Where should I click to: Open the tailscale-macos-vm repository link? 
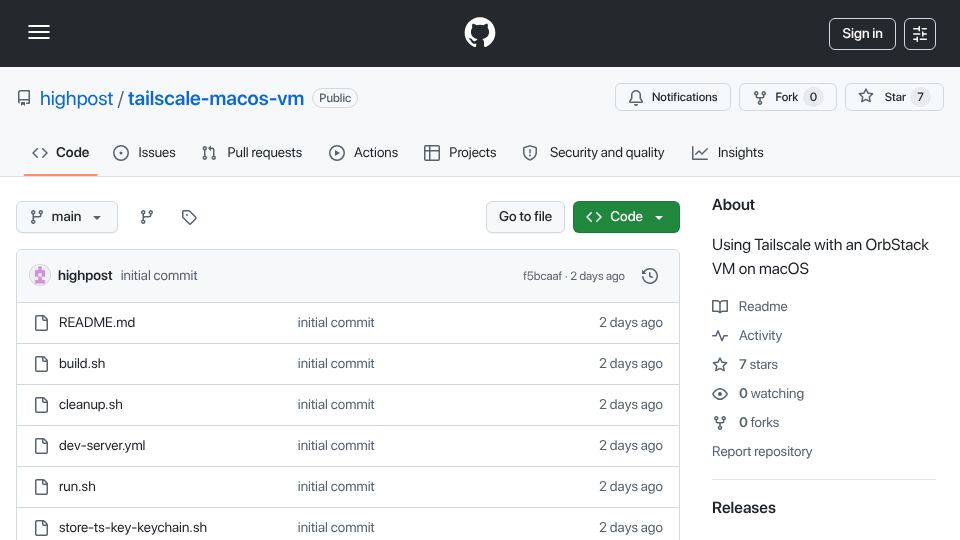(216, 99)
